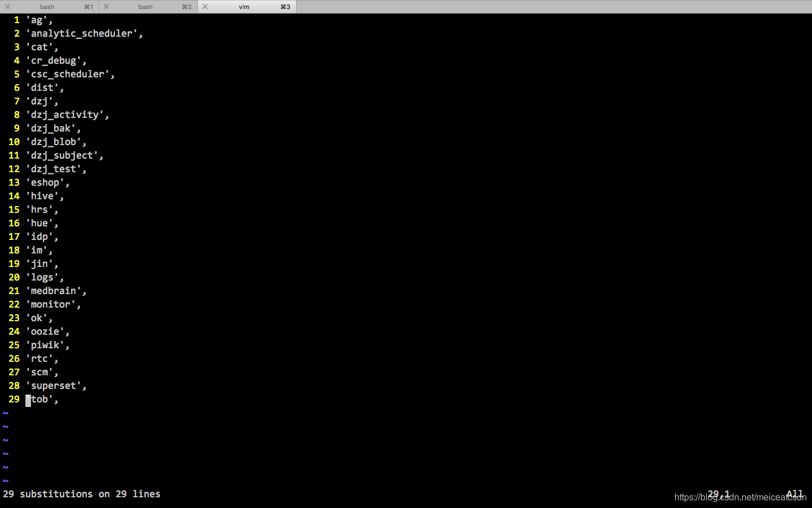Place cursor on 'cr_debug' line

56,61
